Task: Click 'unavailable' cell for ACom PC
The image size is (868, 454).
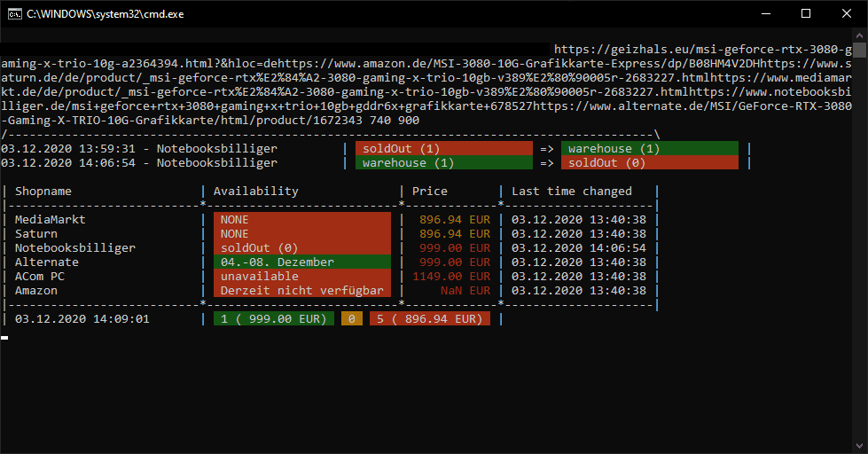Action: tap(302, 277)
